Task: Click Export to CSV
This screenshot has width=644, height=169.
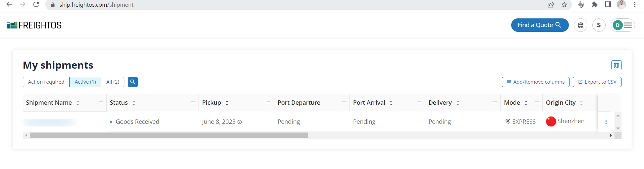Action: 597,82
